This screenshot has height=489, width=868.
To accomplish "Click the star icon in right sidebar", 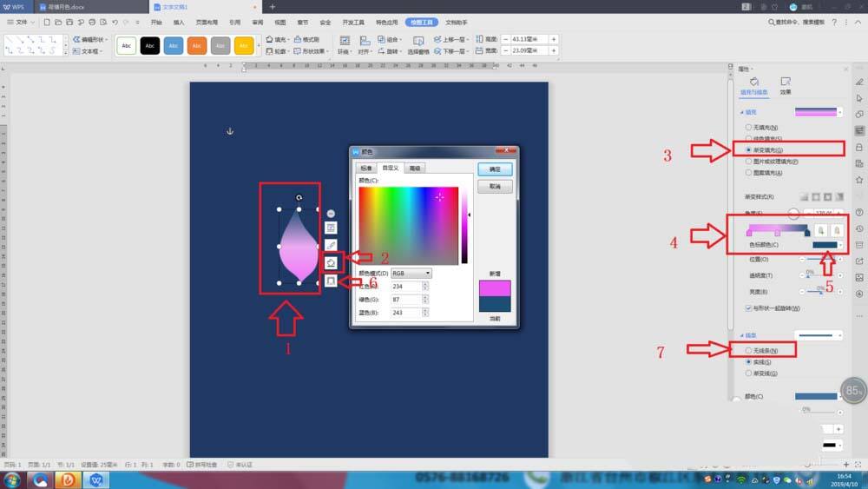I will [x=859, y=180].
